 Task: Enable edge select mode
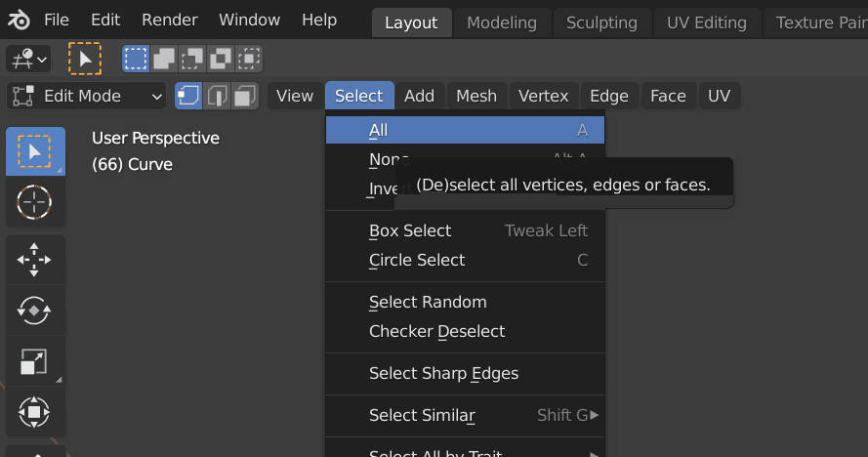coord(217,97)
